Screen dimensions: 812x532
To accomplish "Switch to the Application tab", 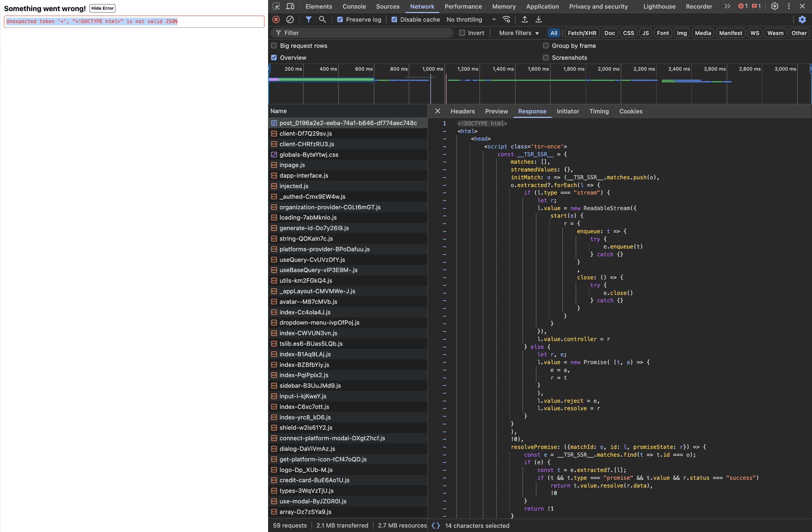I will (x=543, y=6).
